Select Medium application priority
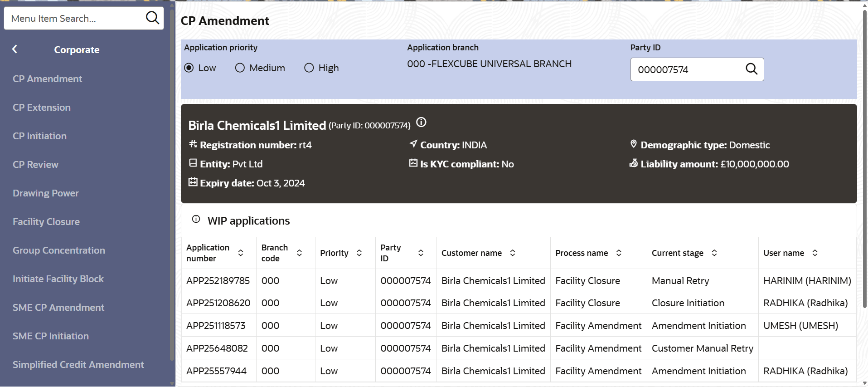This screenshot has width=868, height=387. tap(240, 68)
